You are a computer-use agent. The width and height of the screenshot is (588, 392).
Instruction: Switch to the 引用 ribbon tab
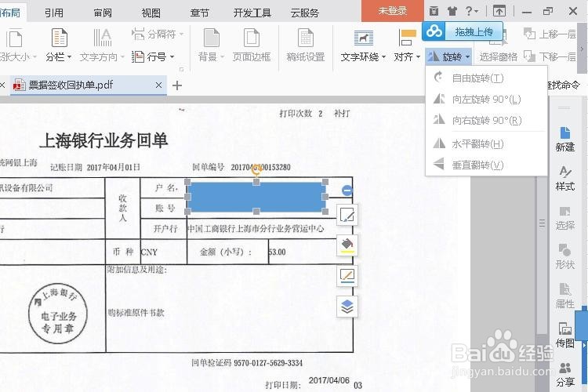[54, 13]
